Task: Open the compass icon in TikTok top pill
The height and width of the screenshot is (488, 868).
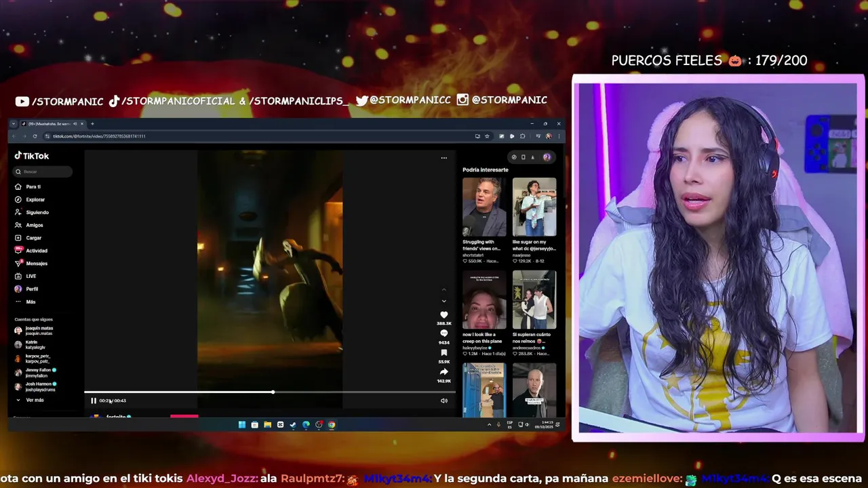Action: tap(514, 157)
